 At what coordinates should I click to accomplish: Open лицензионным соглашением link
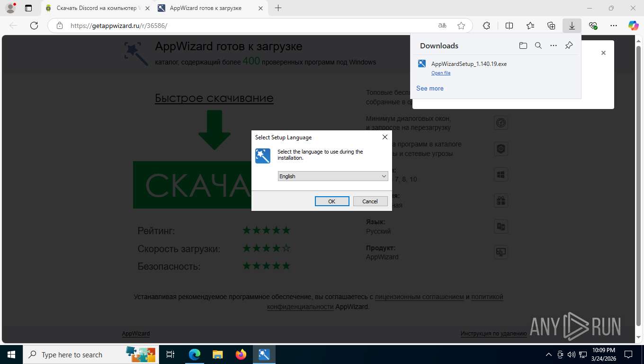[x=420, y=297]
